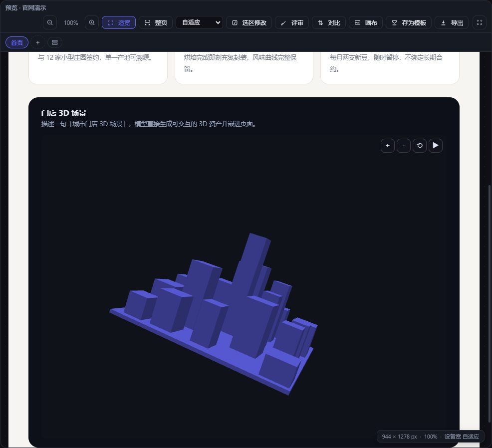Open the grid dots more-options icon
492x448 pixels.
pos(480,22)
